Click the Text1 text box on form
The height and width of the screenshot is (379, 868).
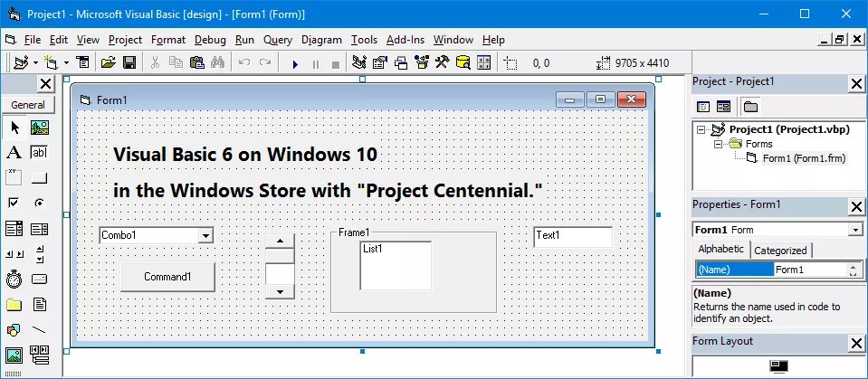[x=573, y=237]
